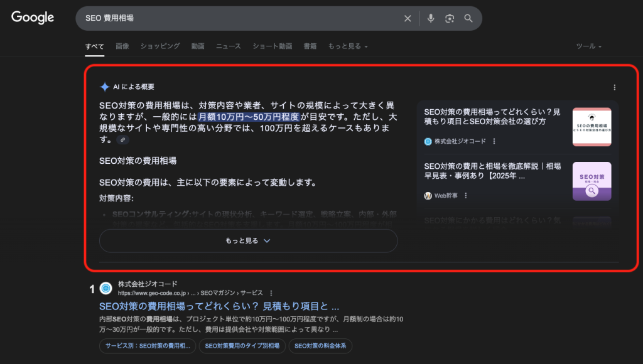Start voice search with the microphone icon

pyautogui.click(x=431, y=18)
